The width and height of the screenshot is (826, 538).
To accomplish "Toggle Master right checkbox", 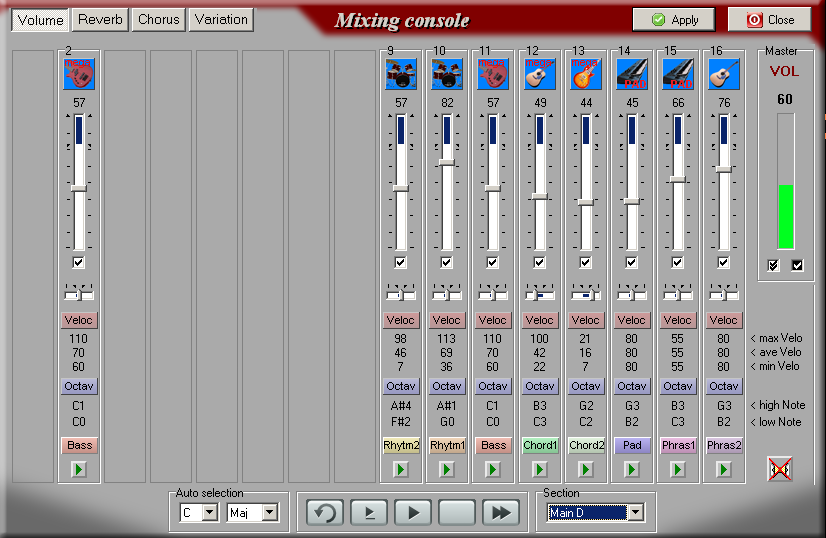I will click(797, 265).
